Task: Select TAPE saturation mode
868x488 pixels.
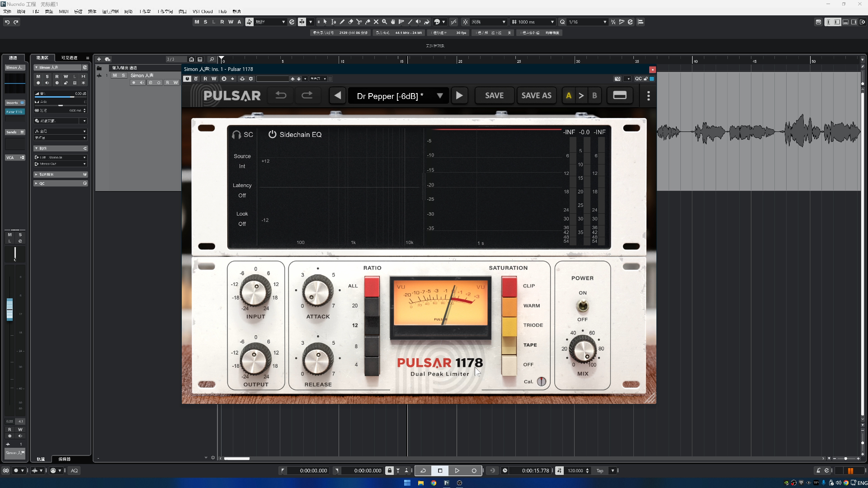Action: tap(509, 345)
